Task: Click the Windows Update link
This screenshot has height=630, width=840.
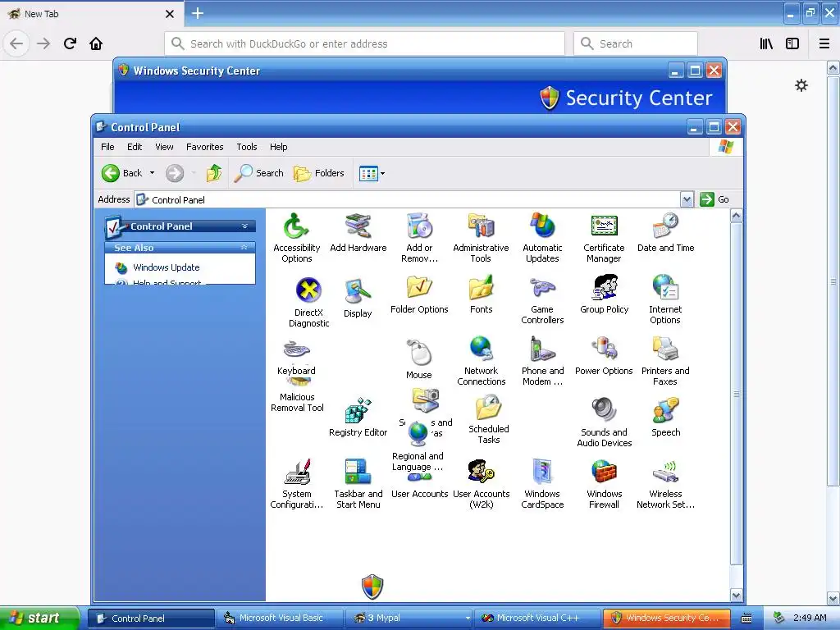Action: pyautogui.click(x=166, y=267)
